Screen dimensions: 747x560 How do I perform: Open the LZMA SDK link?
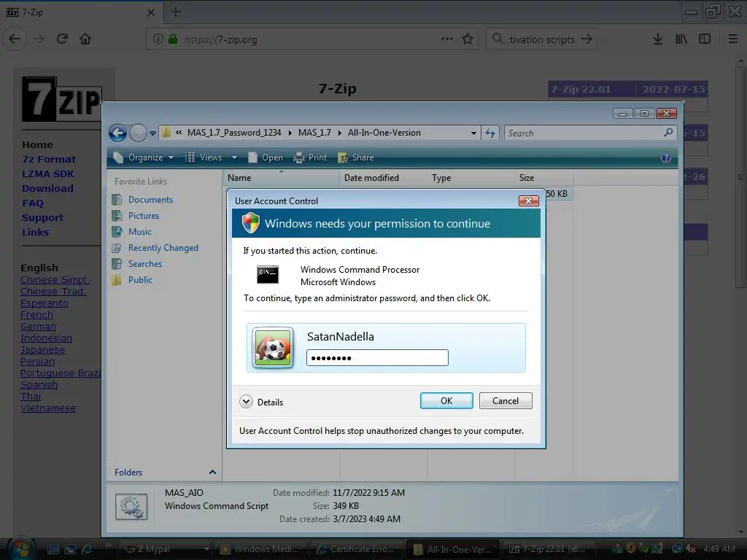[47, 174]
